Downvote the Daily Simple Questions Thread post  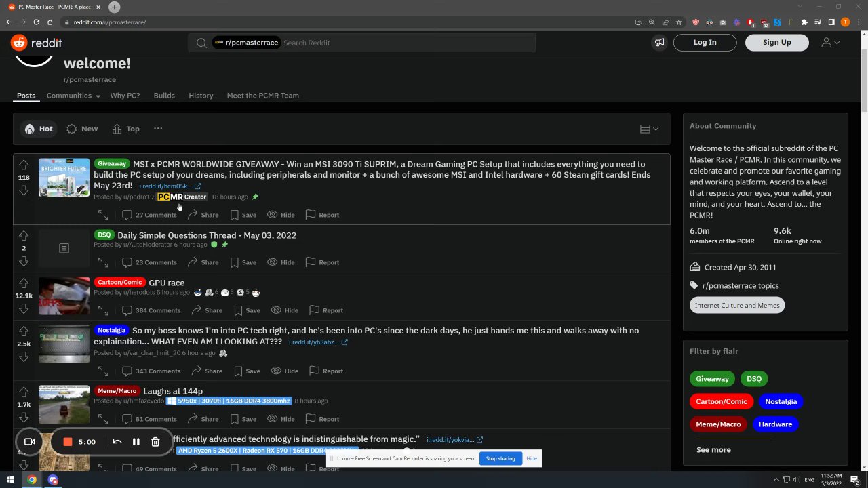(24, 261)
